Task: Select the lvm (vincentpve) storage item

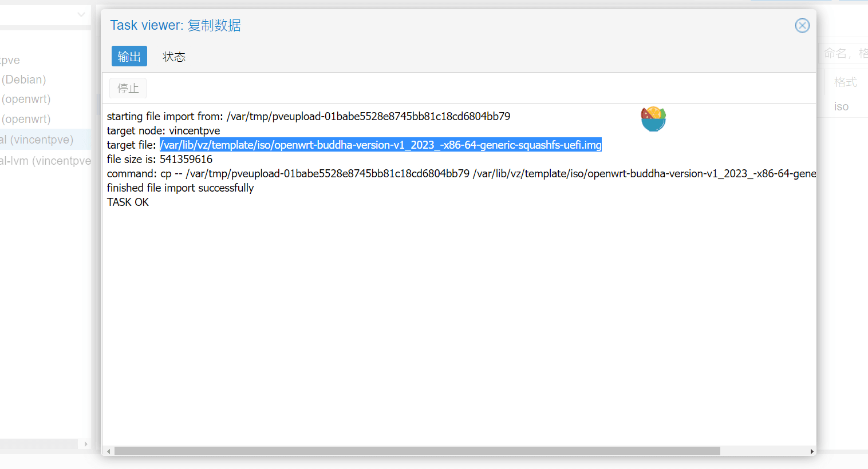Action: tap(46, 161)
